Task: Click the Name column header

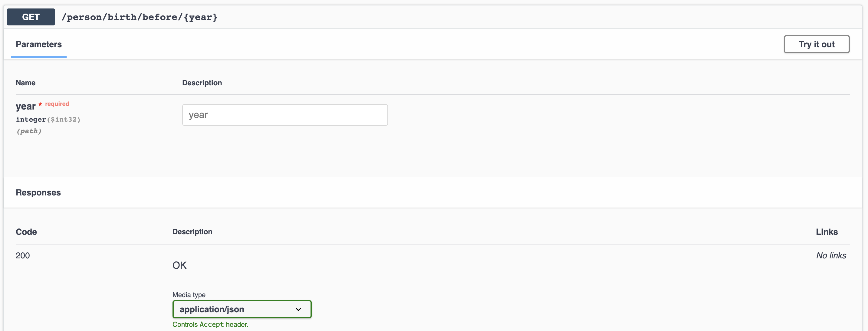Action: [x=26, y=83]
